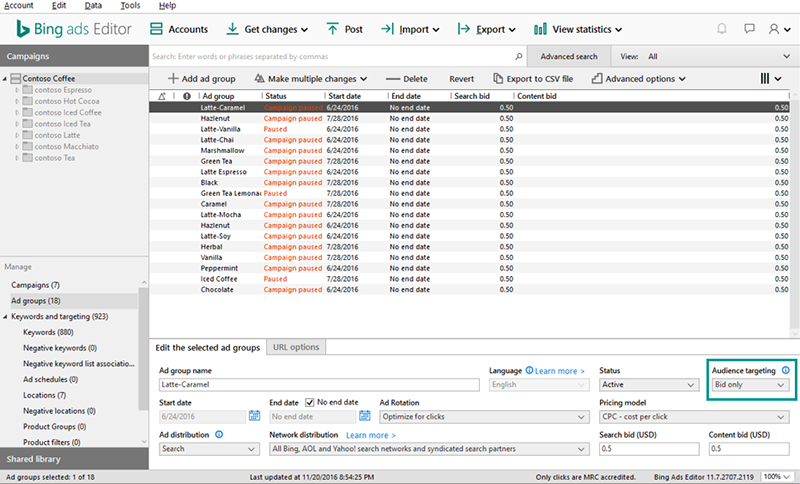Click the search keywords box
The height and width of the screenshot is (484, 800).
click(x=332, y=56)
